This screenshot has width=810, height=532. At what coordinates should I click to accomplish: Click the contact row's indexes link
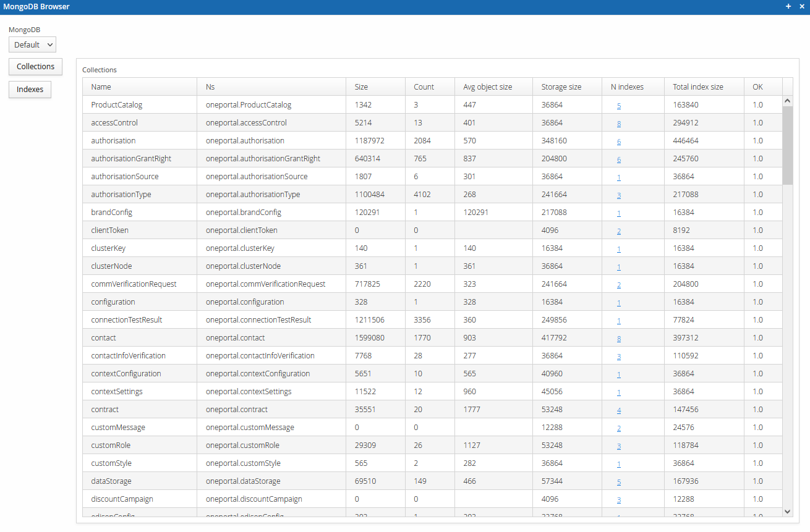tap(619, 339)
